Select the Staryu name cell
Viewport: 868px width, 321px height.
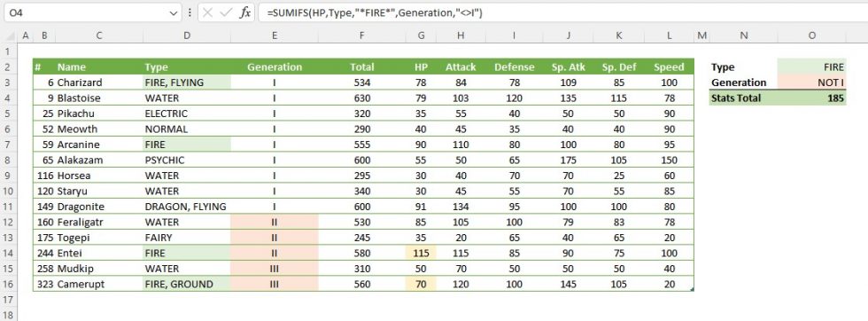tap(98, 192)
